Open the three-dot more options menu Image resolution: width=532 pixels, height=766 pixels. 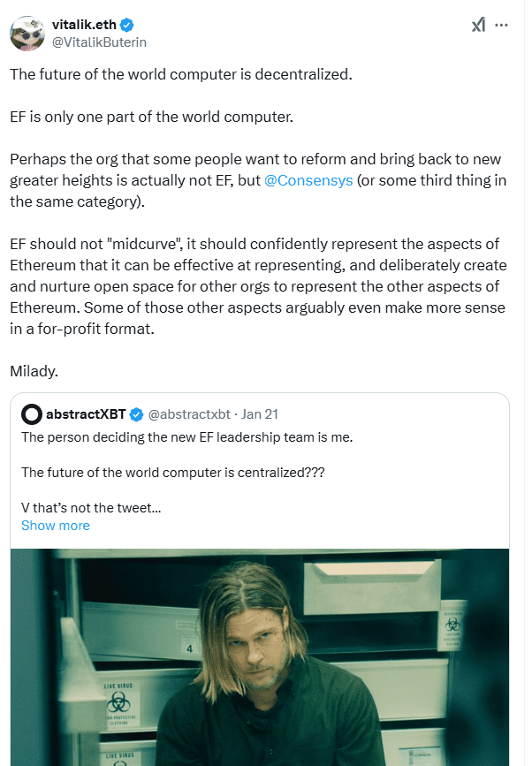point(502,26)
